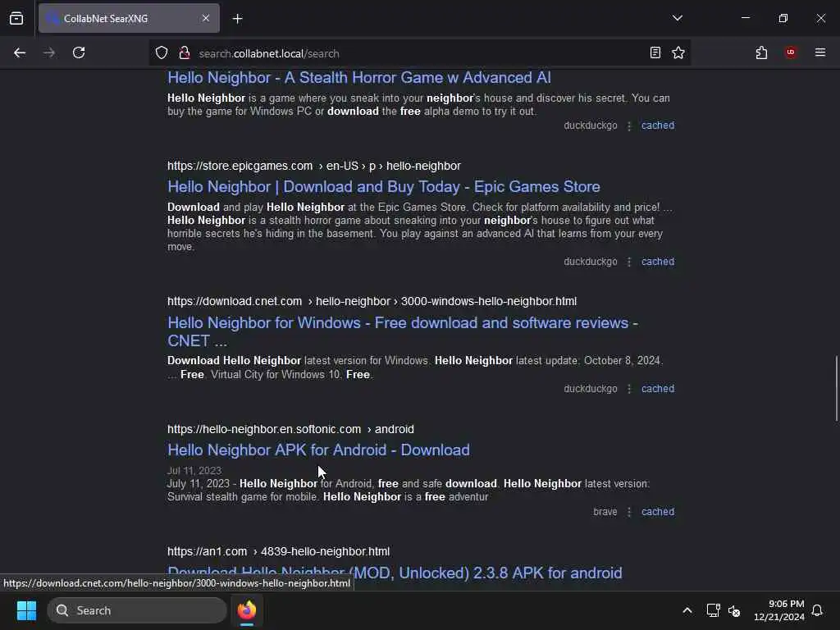This screenshot has width=840, height=630.
Task: Open the notifications bell icon
Action: point(818,610)
